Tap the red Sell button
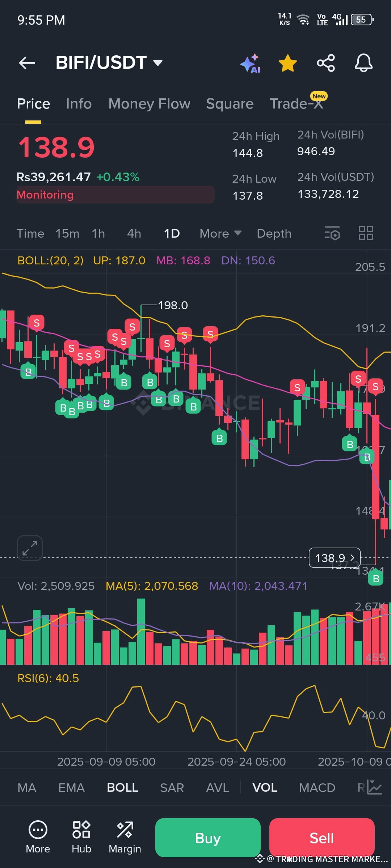 (322, 838)
